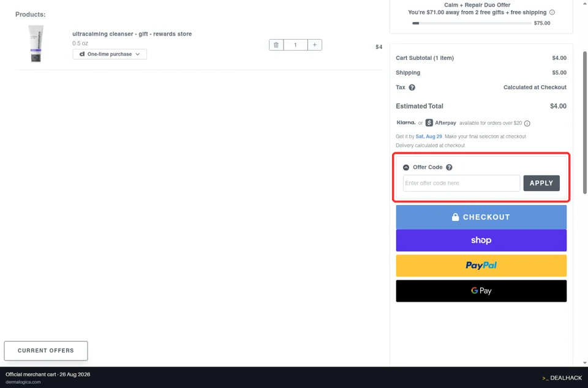Click the page vertical scrollbar

click(584, 122)
